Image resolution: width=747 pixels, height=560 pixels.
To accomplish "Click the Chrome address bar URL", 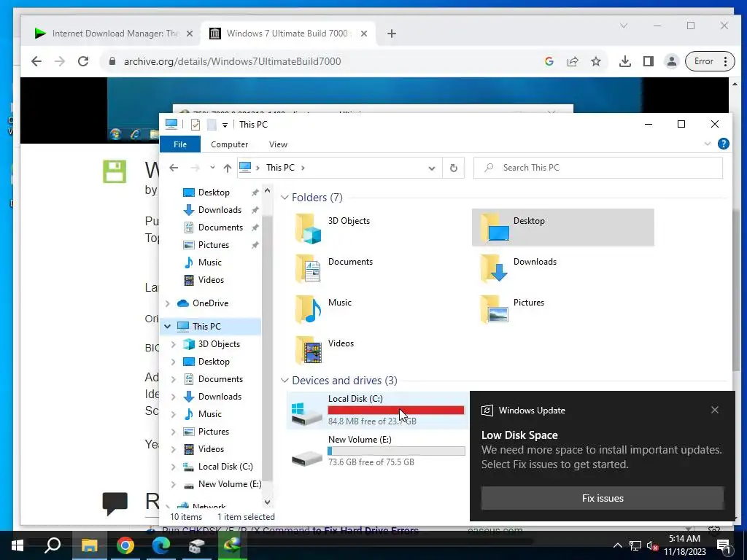I will coord(232,61).
